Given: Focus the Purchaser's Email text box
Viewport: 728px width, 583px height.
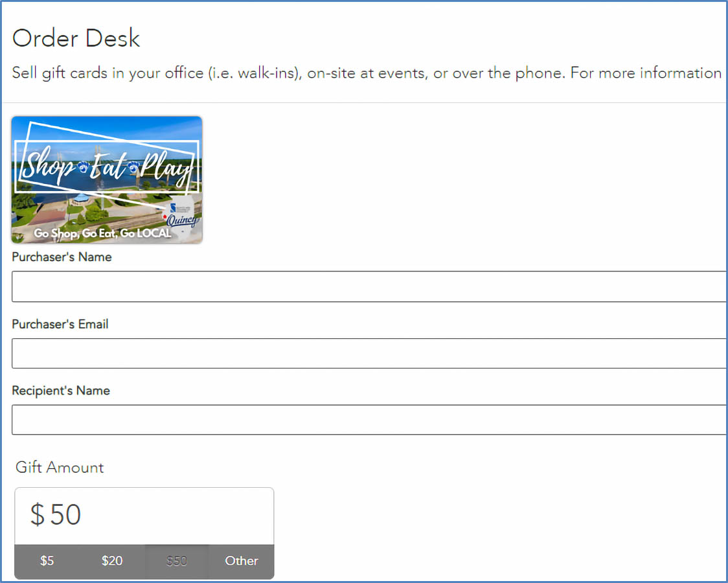Looking at the screenshot, I should (x=369, y=353).
